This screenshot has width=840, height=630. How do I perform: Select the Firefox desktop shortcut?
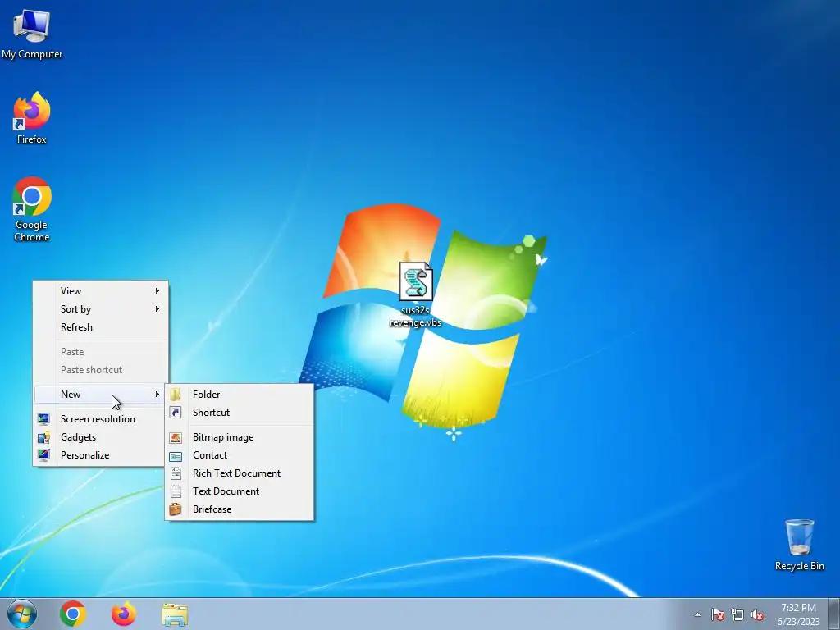click(32, 118)
